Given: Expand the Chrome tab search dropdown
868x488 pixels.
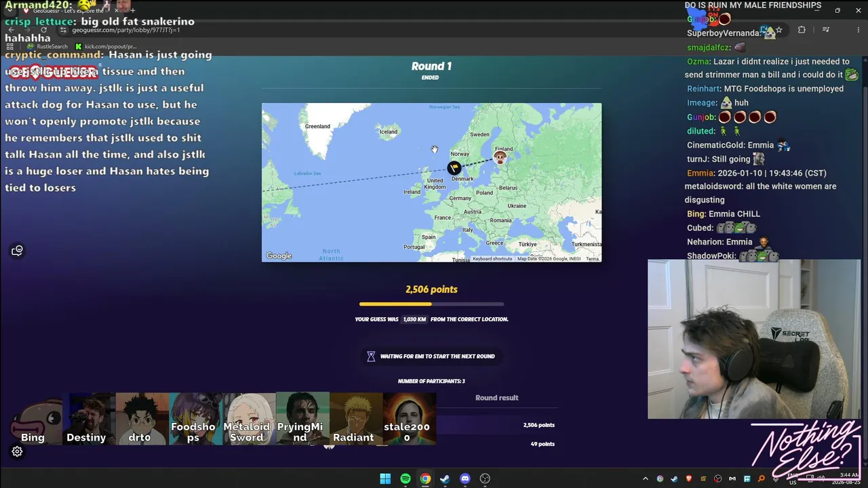Looking at the screenshot, I should click(9, 11).
